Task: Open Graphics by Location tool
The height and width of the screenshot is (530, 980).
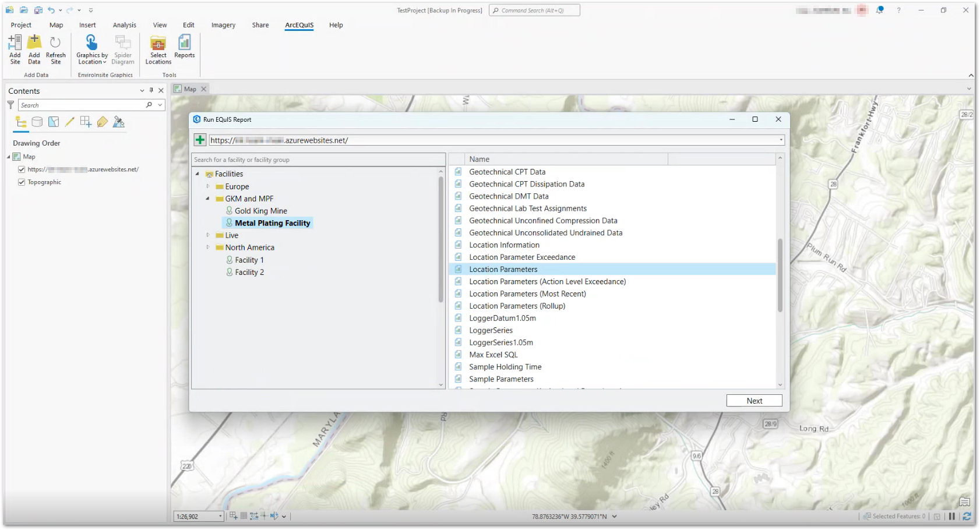Action: pos(92,49)
